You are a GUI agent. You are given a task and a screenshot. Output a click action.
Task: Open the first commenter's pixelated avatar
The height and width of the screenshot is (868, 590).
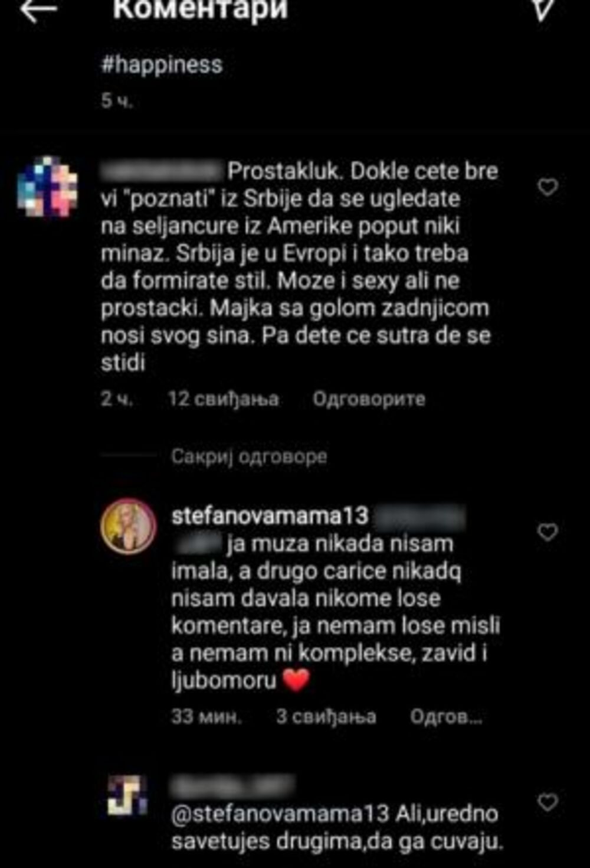(47, 187)
